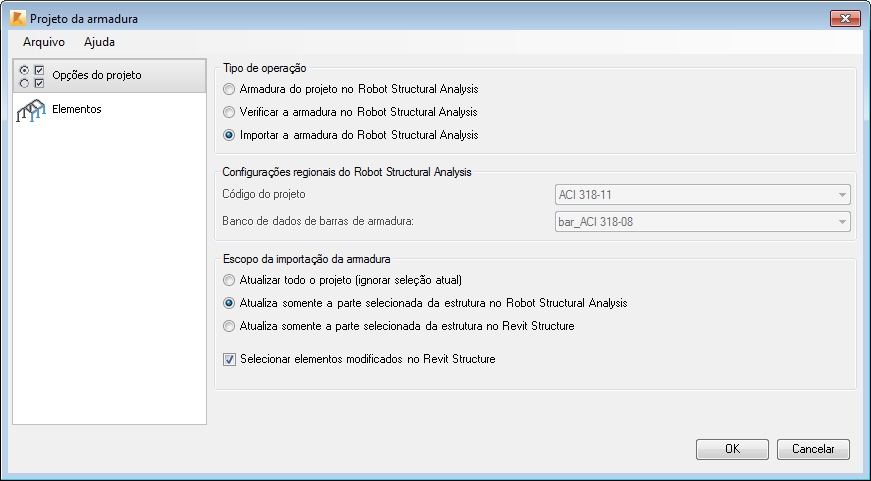871x481 pixels.
Task: Select Elementos list item
Action: tap(109, 110)
